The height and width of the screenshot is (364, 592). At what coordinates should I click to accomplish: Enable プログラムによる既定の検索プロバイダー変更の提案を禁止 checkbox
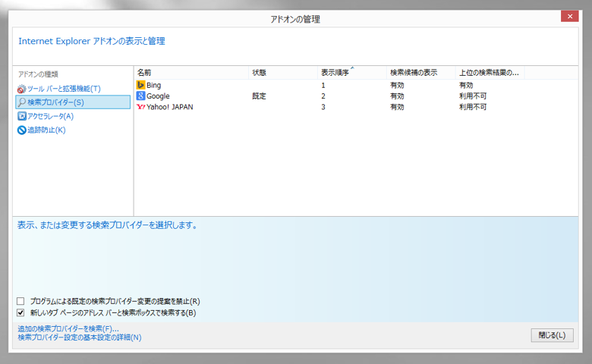(20, 301)
